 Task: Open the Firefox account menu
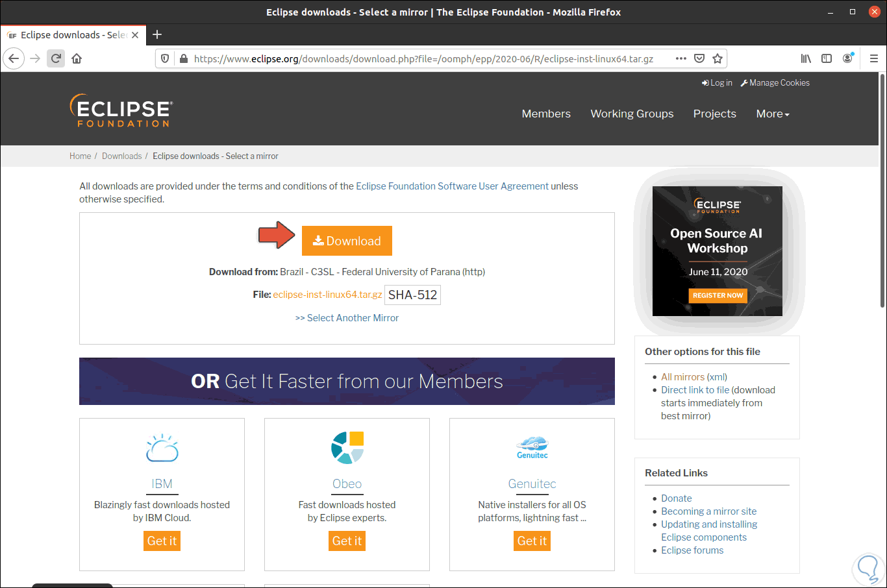847,58
